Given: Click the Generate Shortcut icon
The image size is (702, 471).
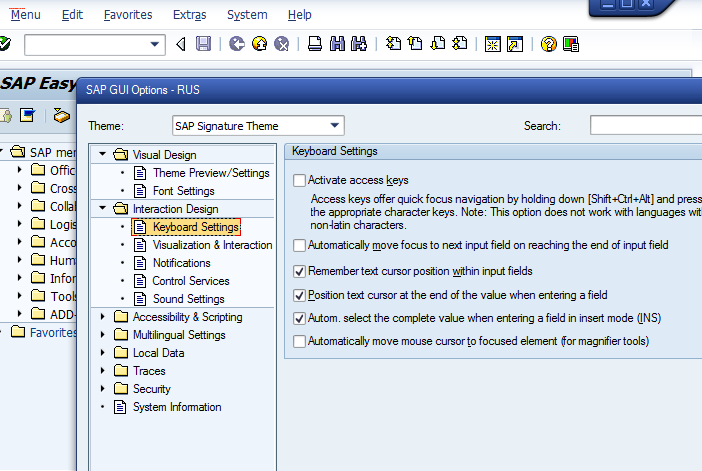Looking at the screenshot, I should [x=515, y=44].
